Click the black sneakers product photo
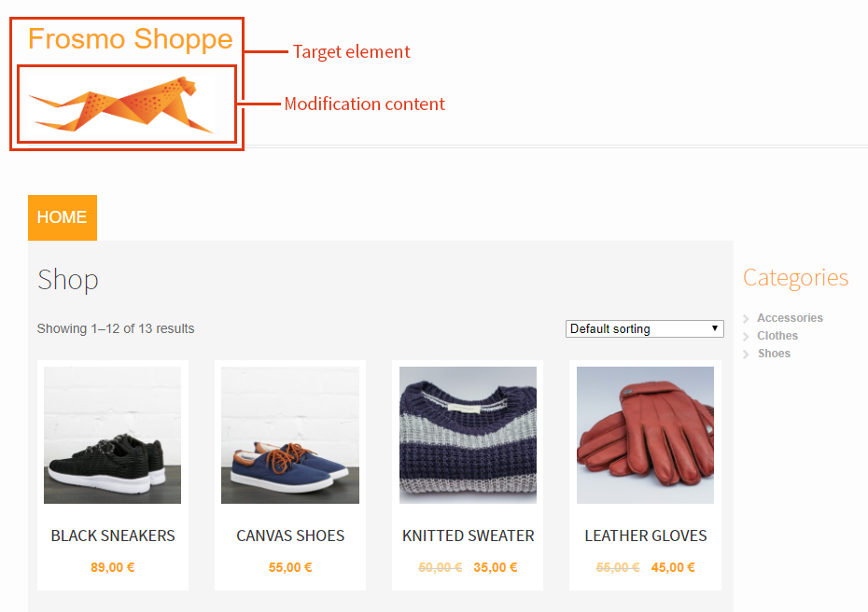The height and width of the screenshot is (612, 868). 112,435
